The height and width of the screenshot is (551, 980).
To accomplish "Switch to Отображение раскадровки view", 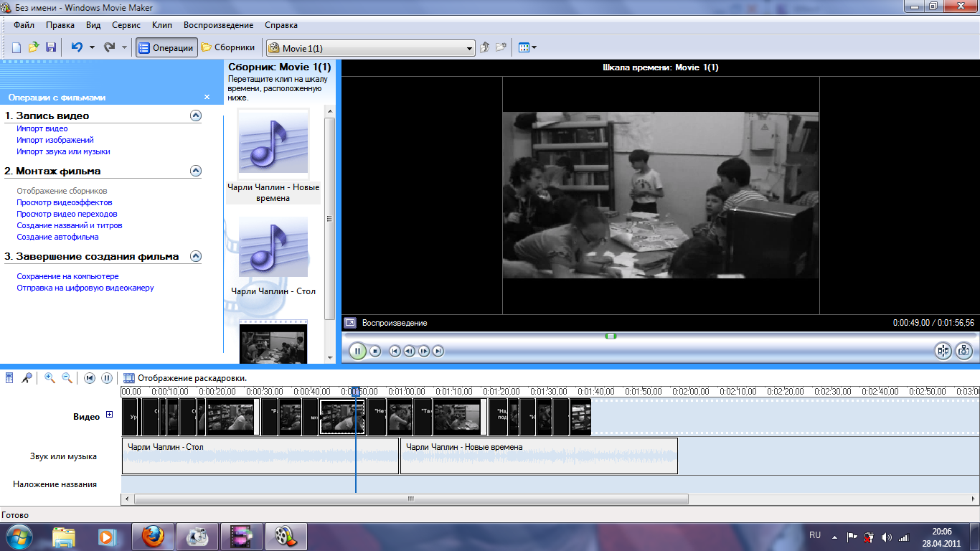I will coord(185,378).
